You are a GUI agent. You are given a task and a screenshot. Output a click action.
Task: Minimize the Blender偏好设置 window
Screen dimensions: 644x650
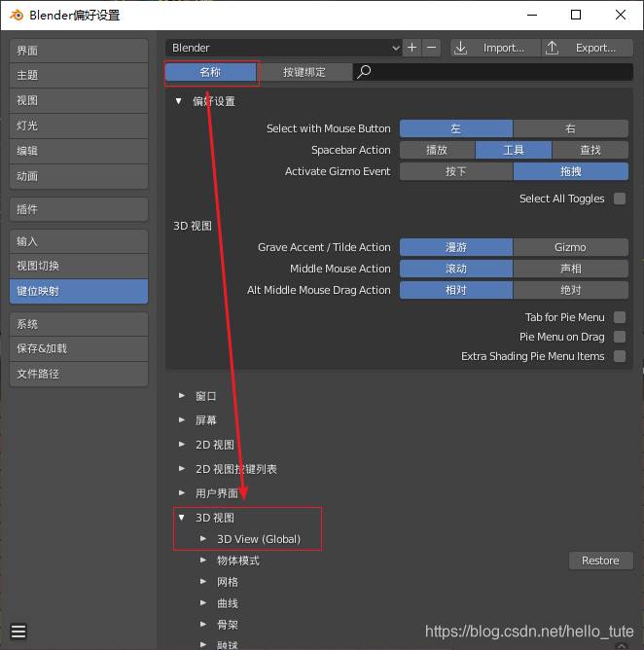(x=532, y=15)
